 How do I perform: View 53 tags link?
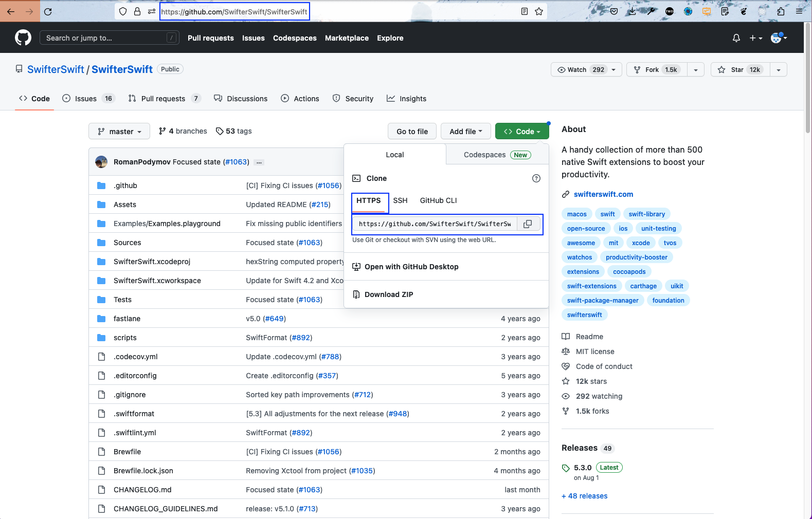coord(234,131)
